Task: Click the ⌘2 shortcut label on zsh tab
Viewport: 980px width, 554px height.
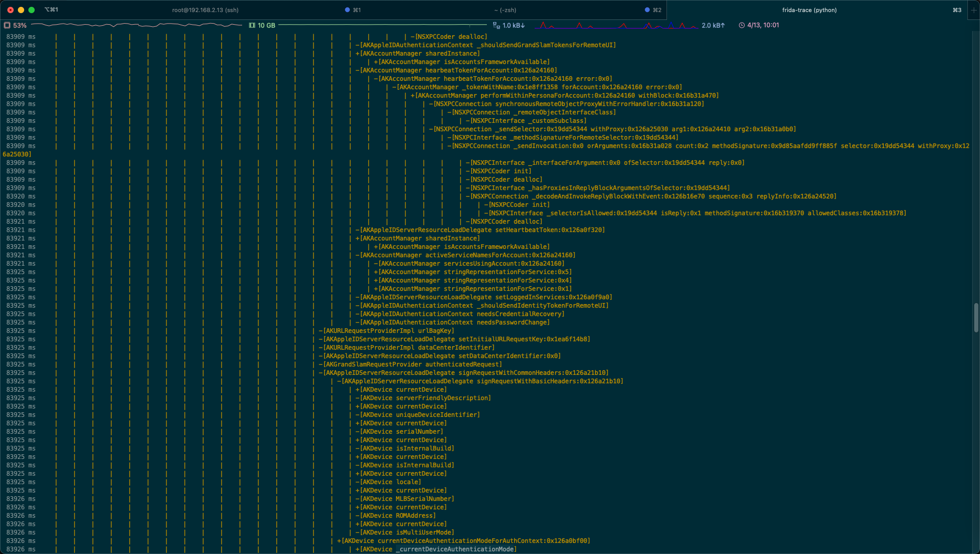Action: coord(657,10)
